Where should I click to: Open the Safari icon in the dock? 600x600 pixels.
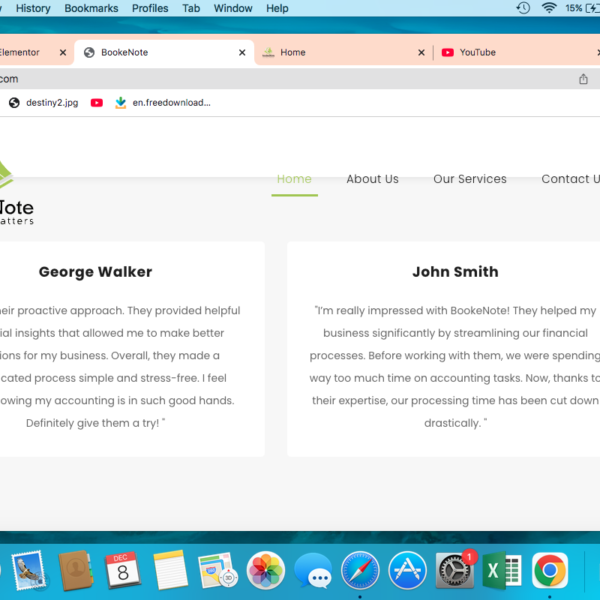pos(360,571)
